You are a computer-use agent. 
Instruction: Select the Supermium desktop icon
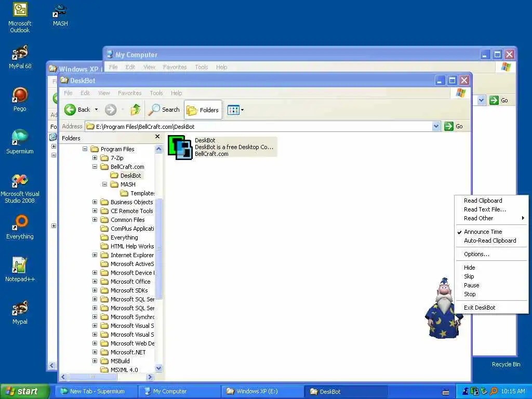[20, 142]
